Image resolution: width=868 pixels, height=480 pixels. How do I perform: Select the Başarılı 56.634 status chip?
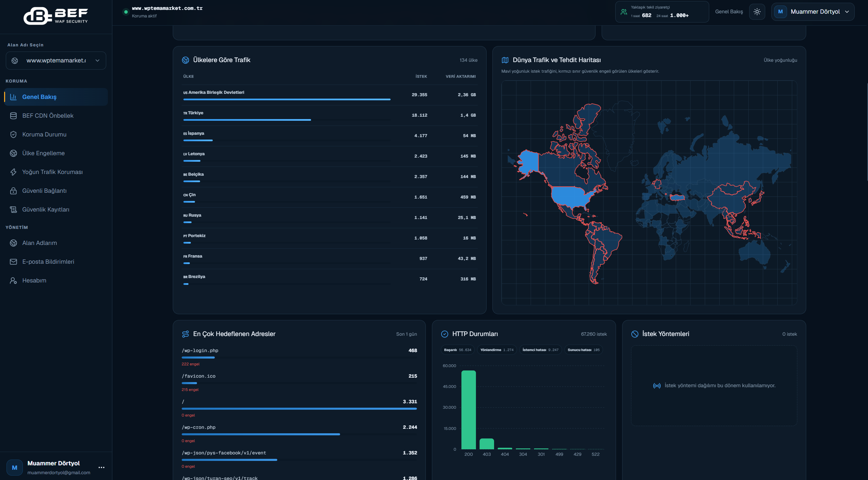point(458,350)
